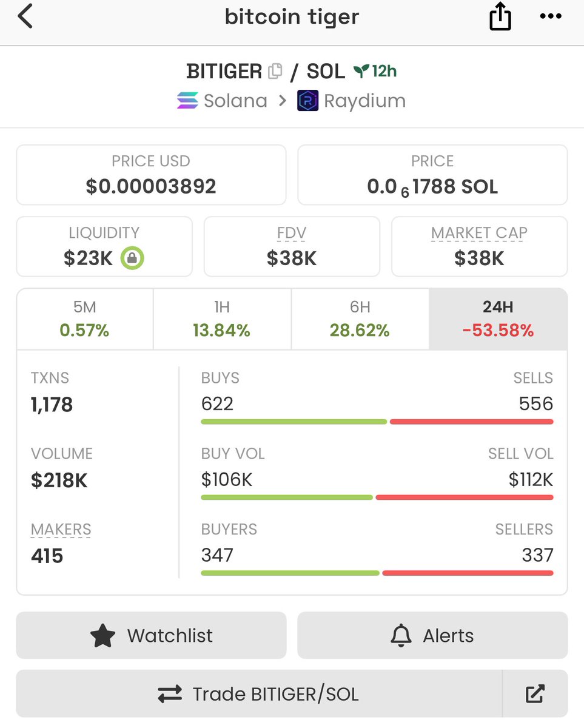The height and width of the screenshot is (728, 584).
Task: Click the SELL VOL value $112K
Action: point(531,480)
